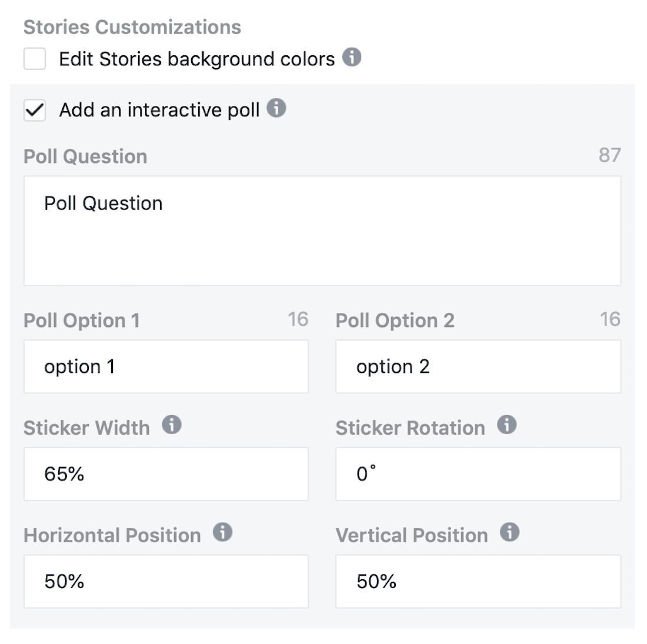Click the Sticker Rotation 0° field
Image resolution: width=647 pixels, height=644 pixels.
click(x=477, y=473)
